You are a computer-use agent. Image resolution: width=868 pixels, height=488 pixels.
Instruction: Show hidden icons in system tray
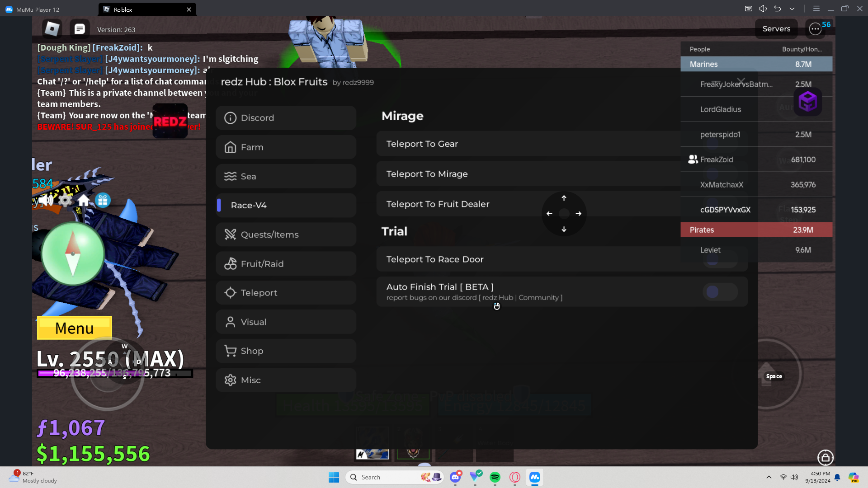(x=769, y=477)
